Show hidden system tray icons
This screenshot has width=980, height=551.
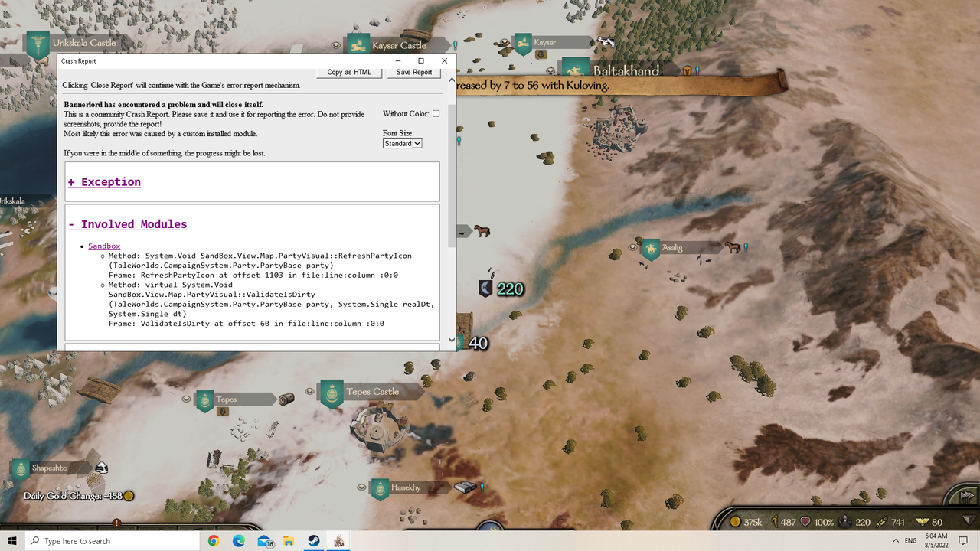(896, 540)
